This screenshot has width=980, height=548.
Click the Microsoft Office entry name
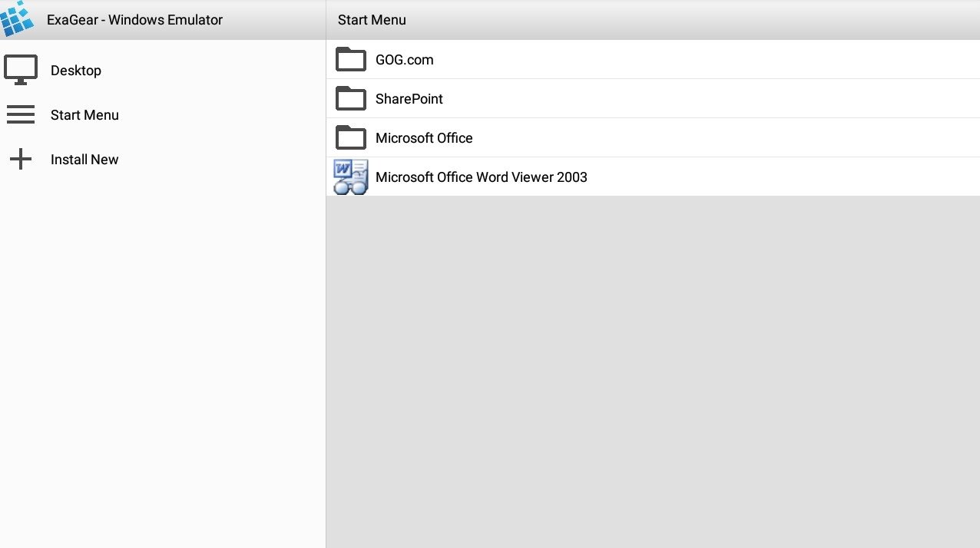pos(424,138)
